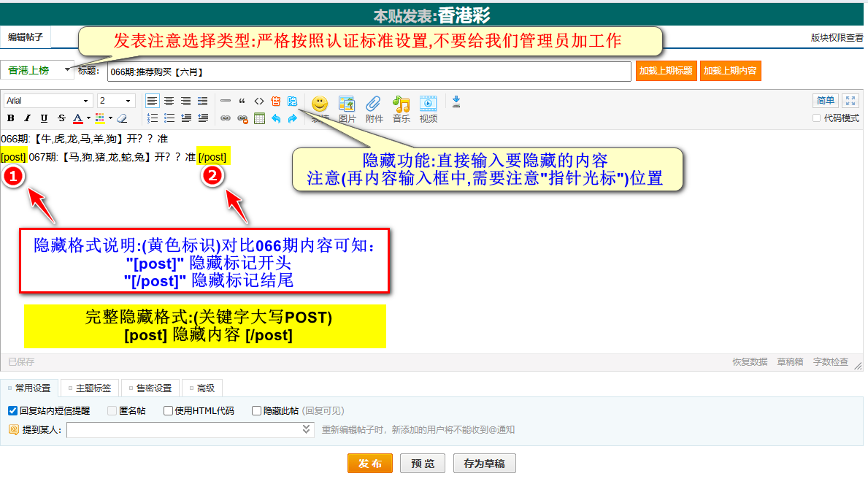The width and height of the screenshot is (868, 495).
Task: Open the font size dropdown
Action: point(128,101)
